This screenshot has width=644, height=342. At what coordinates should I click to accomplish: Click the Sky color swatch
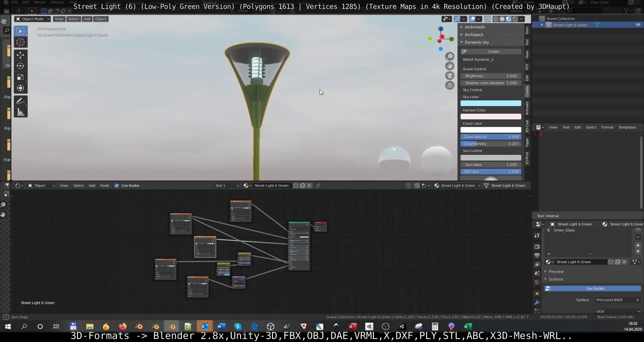[491, 103]
